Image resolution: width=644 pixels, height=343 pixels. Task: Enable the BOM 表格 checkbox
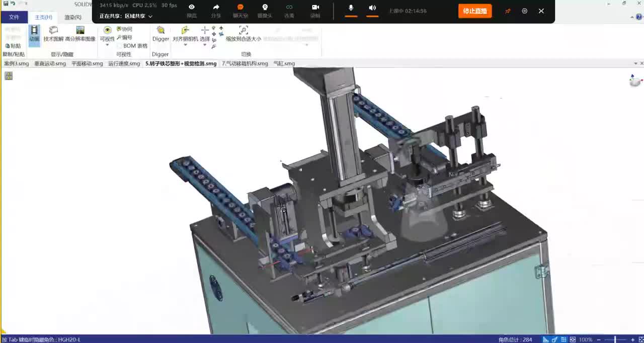[x=119, y=46]
